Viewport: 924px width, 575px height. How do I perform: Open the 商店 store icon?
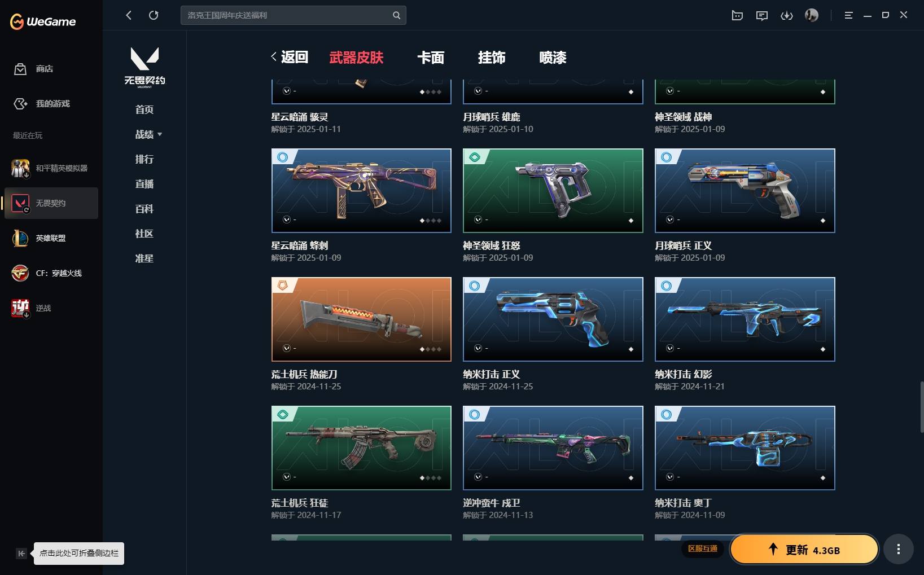point(20,69)
